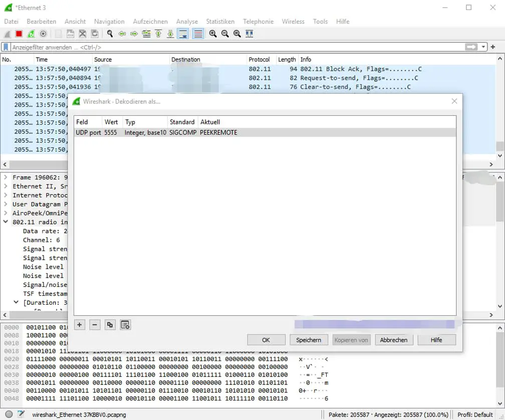505x420 pixels.
Task: Select the SIGCOMP standard cell
Action: (x=182, y=133)
